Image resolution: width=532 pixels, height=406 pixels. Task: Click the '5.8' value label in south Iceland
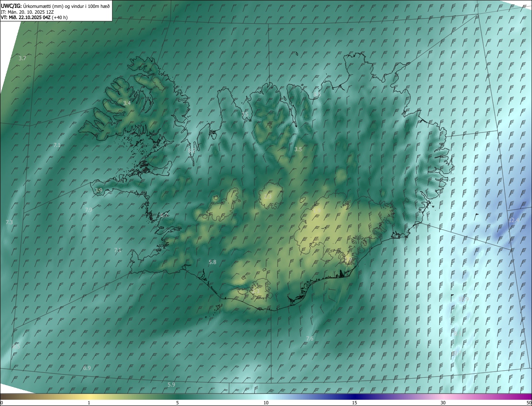[x=212, y=262]
